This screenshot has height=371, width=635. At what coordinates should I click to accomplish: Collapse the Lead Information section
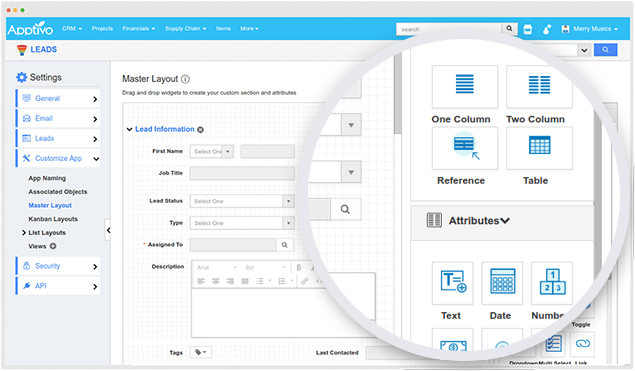(x=129, y=129)
